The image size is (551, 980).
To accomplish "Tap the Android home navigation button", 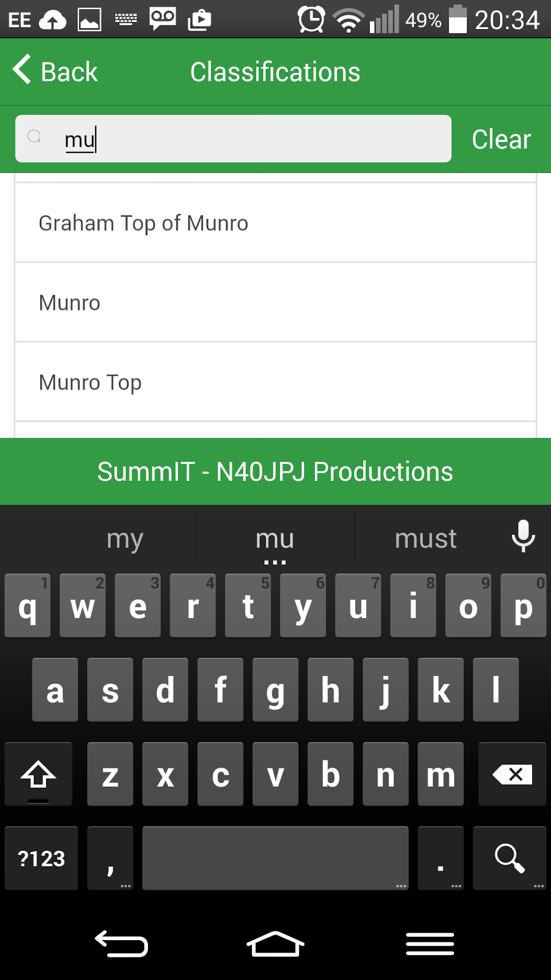I will click(275, 944).
